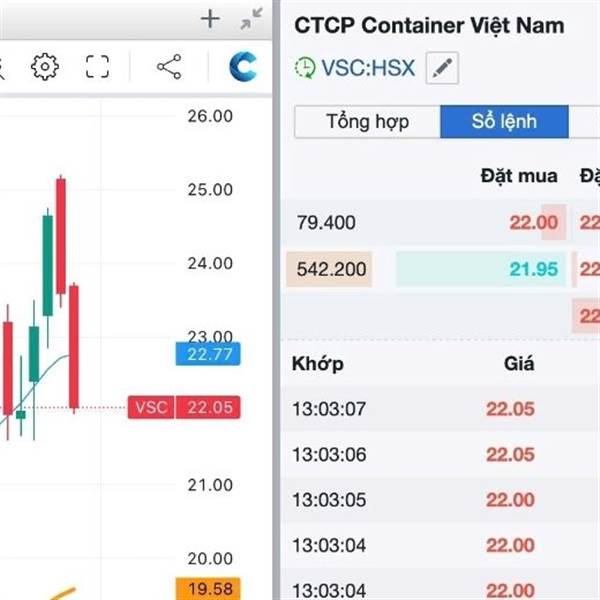Click the 79.400 bid volume cell

tap(326, 222)
